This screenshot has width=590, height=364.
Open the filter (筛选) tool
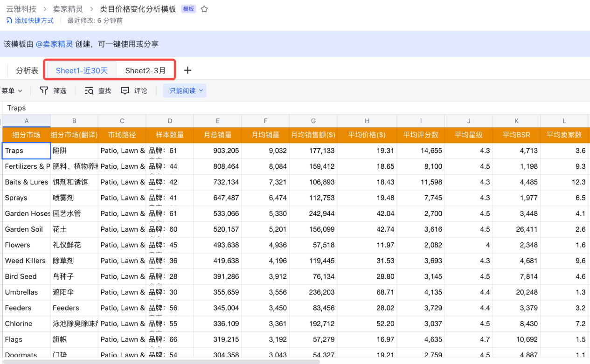pos(53,91)
